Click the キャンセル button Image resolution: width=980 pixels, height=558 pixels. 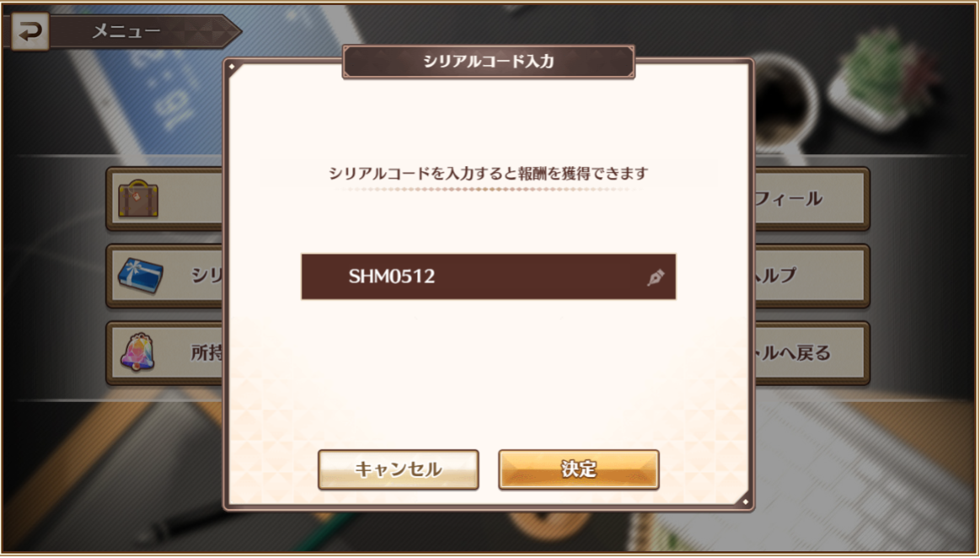click(398, 469)
